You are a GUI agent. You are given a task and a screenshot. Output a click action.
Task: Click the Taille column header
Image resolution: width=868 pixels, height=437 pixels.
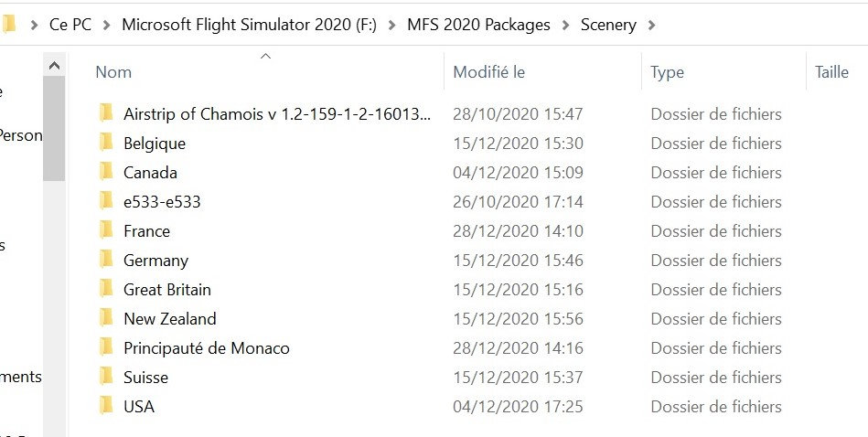(831, 72)
